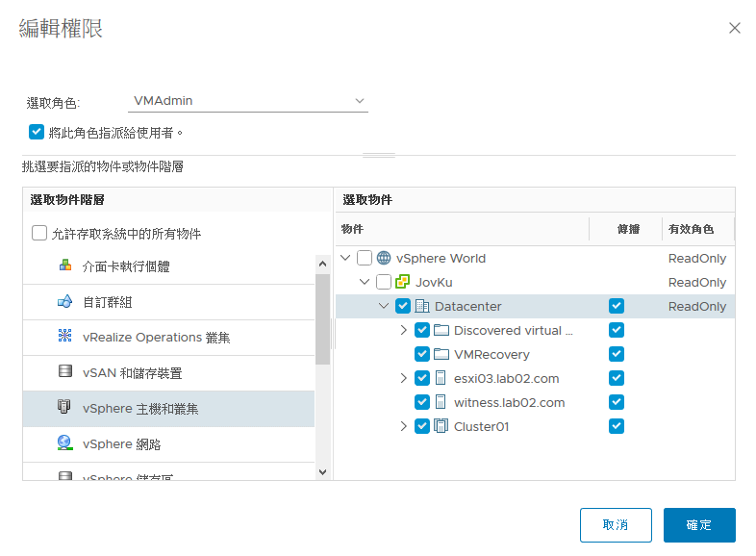Toggle the VMRecovery 傳播 checkbox
The width and height of the screenshot is (756, 556).
[x=617, y=354]
